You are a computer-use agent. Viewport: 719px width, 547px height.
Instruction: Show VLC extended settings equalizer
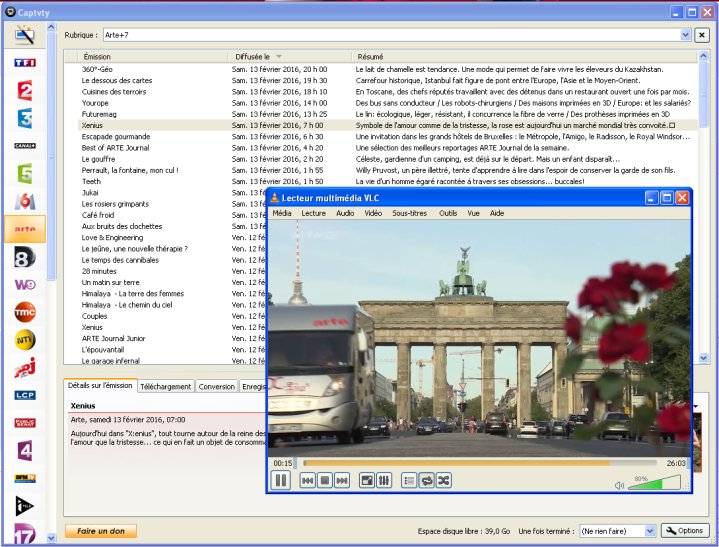[384, 481]
